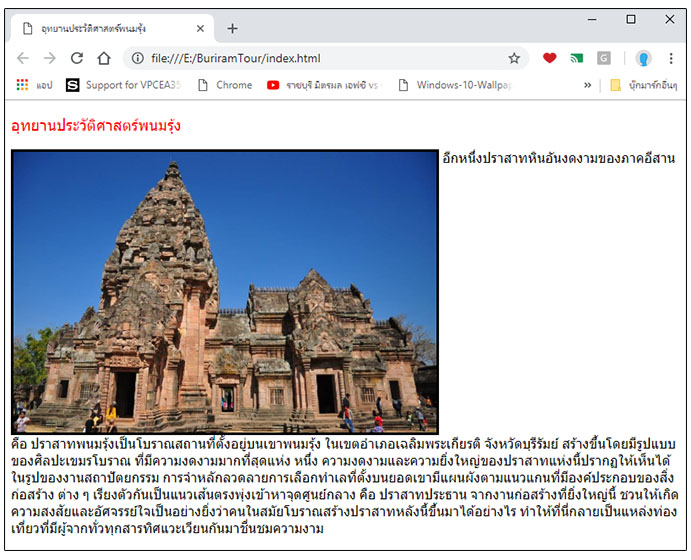
Task: Open the Apps shortcut in the bookmarks bar
Action: tap(34, 85)
